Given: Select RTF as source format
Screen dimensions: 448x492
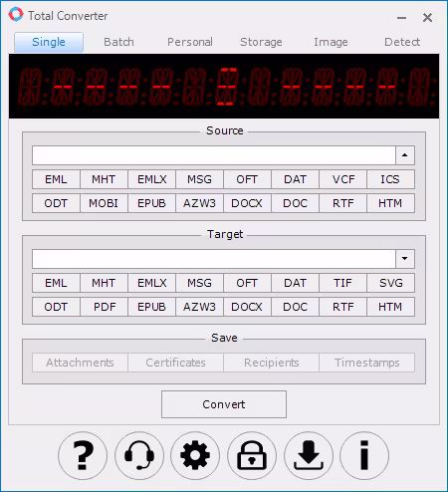Looking at the screenshot, I should click(x=342, y=203).
